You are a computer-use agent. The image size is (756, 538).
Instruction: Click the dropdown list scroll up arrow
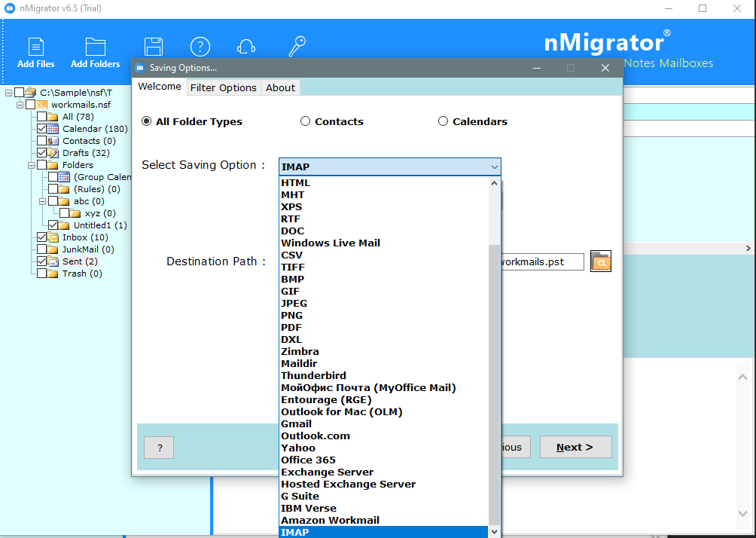point(494,183)
